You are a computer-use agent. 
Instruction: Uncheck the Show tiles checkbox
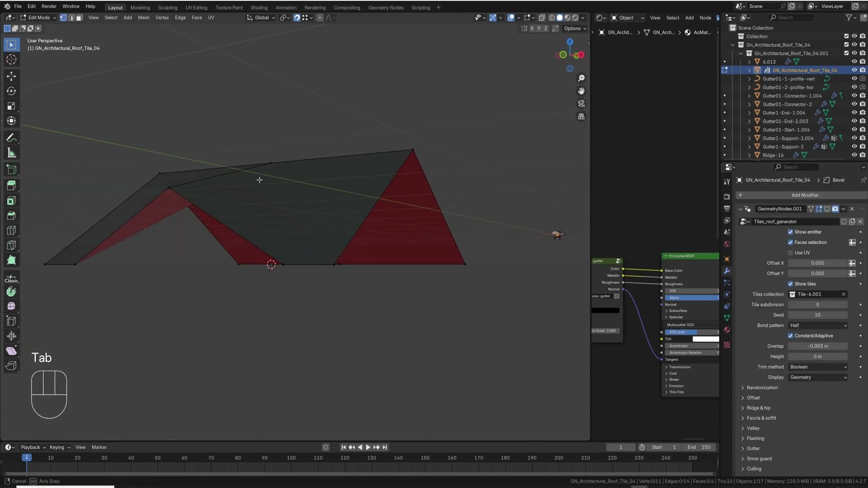click(790, 284)
